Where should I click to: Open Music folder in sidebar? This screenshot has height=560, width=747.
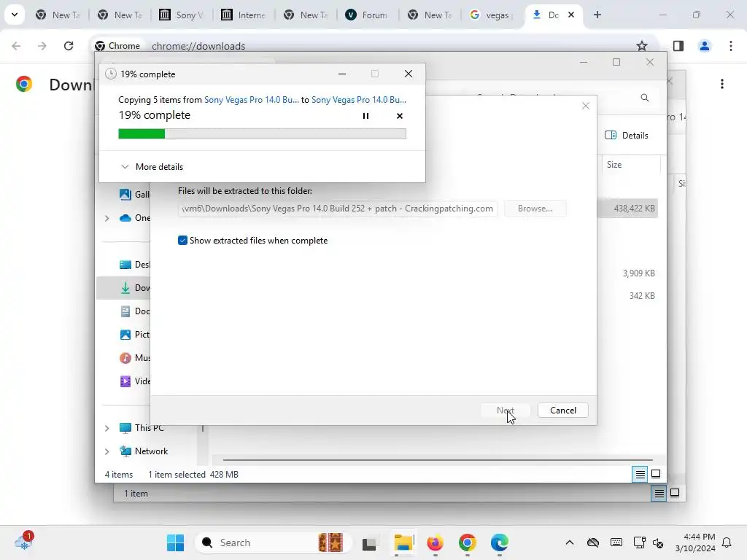(134, 357)
